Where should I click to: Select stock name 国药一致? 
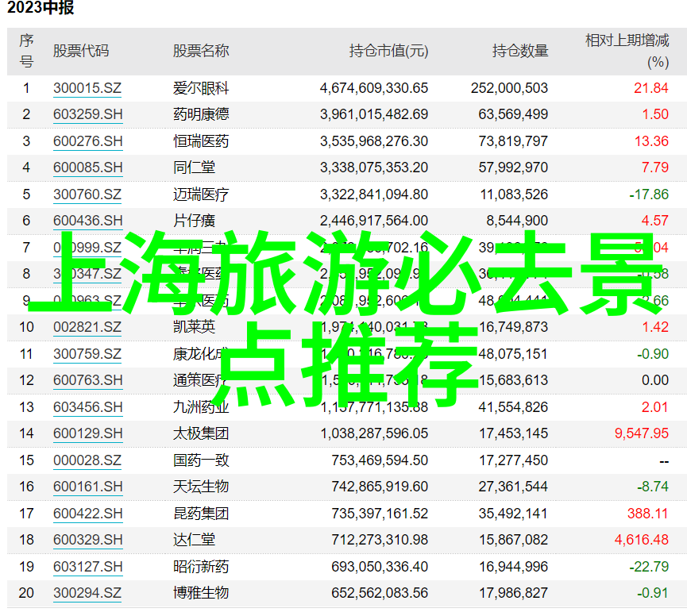coord(201,460)
